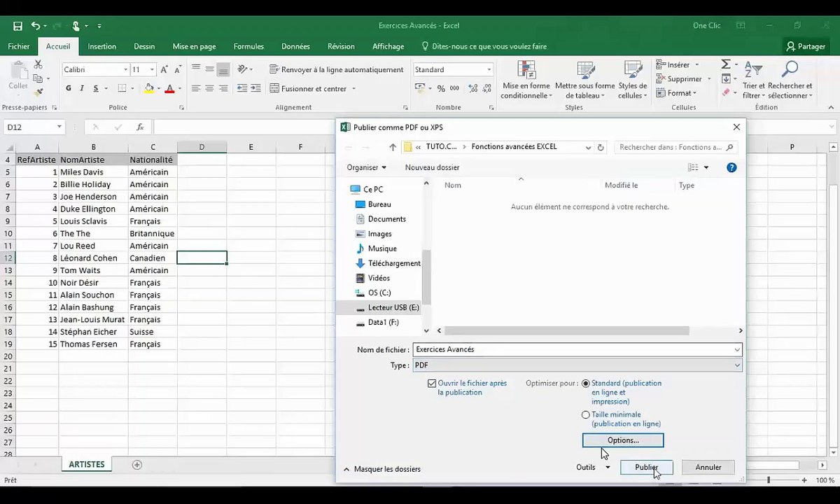Undo the last action in Excel
The image size is (840, 504).
[35, 26]
